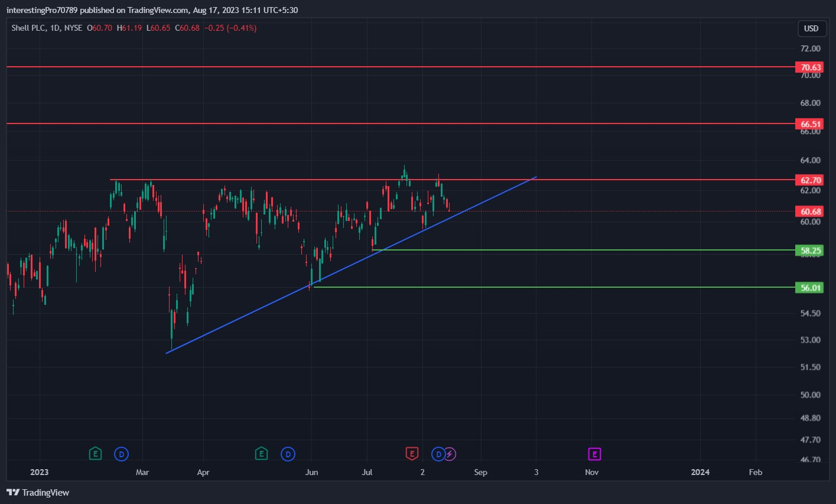The height and width of the screenshot is (504, 836).
Task: Open the green E earnings marker after Apr
Action: 261,454
